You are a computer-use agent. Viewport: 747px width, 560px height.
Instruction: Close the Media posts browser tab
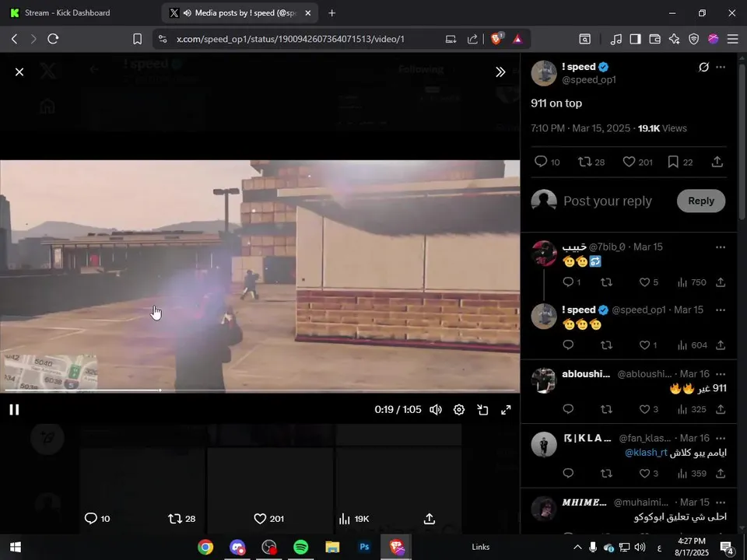tap(308, 13)
